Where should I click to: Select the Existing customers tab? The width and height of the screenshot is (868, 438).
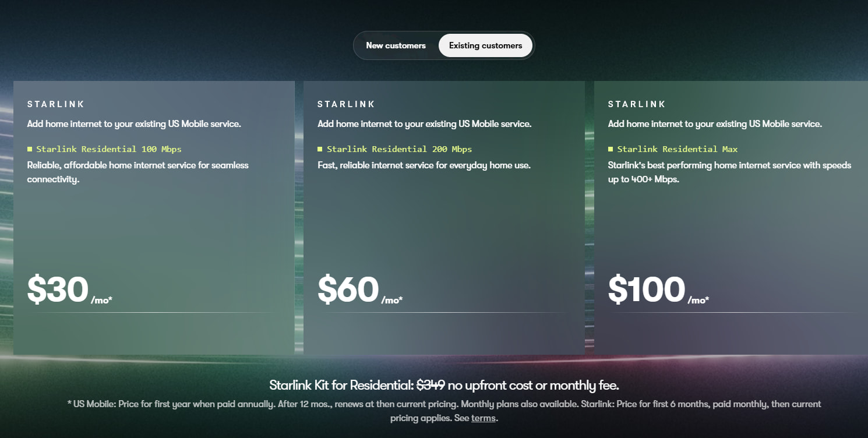[485, 45]
